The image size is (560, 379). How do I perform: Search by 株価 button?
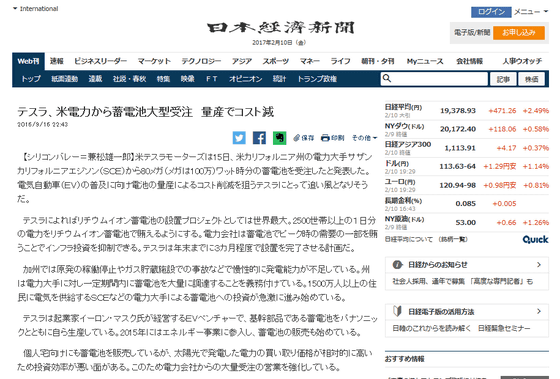[x=531, y=79]
